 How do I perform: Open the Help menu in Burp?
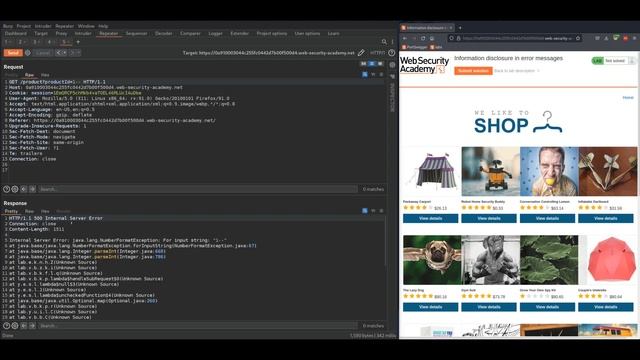pyautogui.click(x=103, y=26)
